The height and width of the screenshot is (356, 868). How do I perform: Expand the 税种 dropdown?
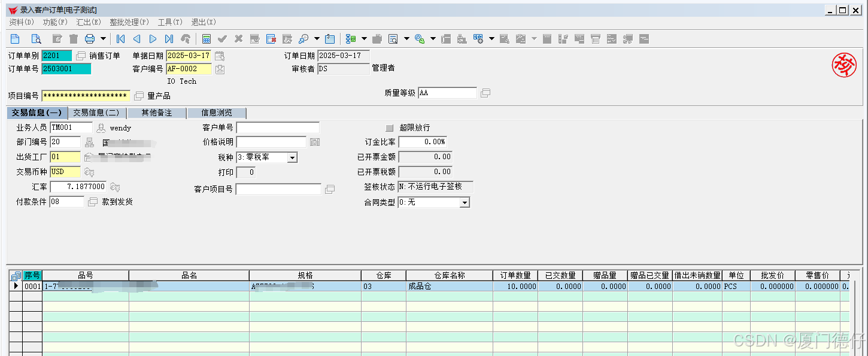(292, 157)
